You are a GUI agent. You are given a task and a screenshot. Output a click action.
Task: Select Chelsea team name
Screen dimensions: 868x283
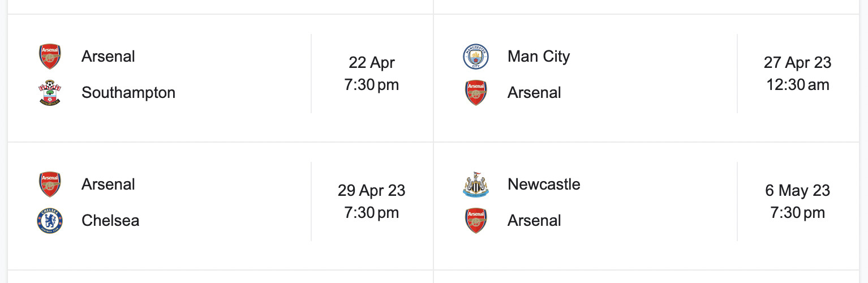click(110, 221)
